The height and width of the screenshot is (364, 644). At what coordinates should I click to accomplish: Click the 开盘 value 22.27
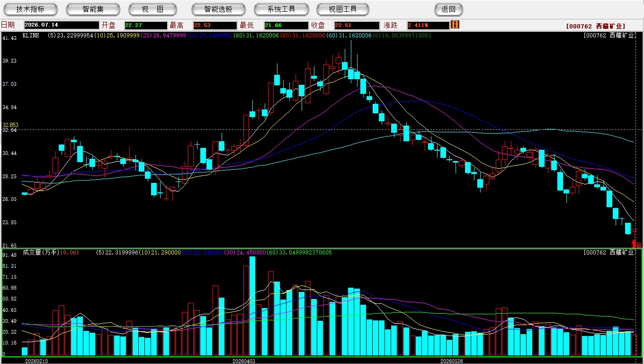tap(146, 25)
